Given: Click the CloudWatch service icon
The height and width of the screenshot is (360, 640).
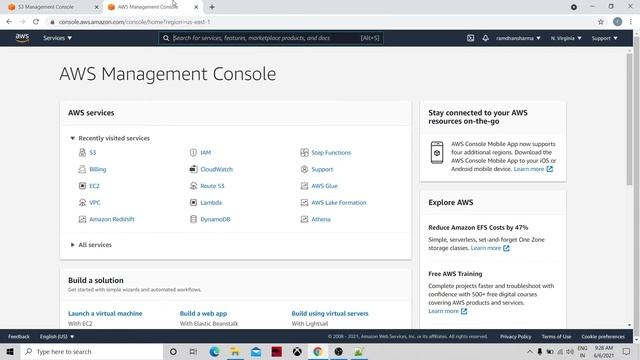Looking at the screenshot, I should [193, 169].
